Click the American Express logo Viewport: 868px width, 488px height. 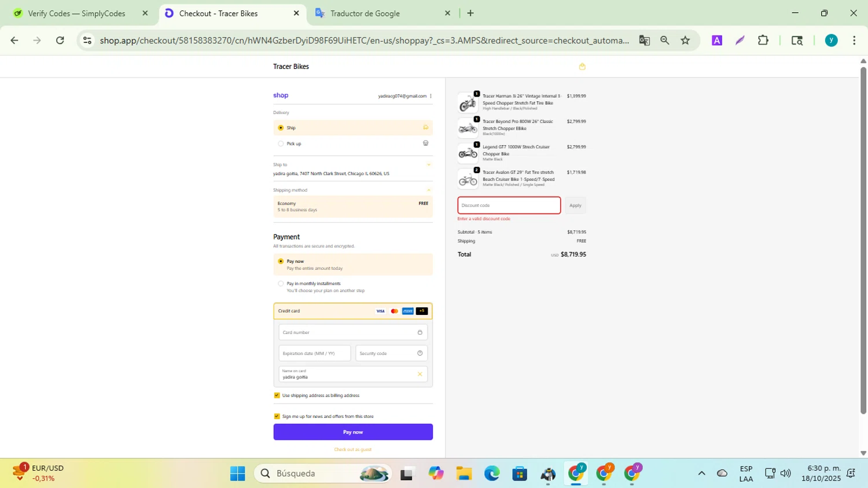(x=408, y=311)
